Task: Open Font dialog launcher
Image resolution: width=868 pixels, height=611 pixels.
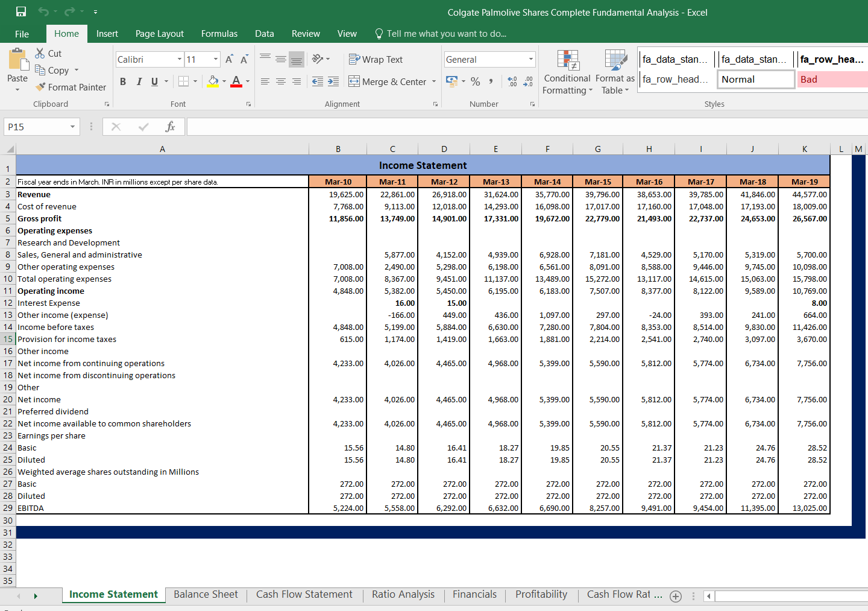Action: (248, 104)
